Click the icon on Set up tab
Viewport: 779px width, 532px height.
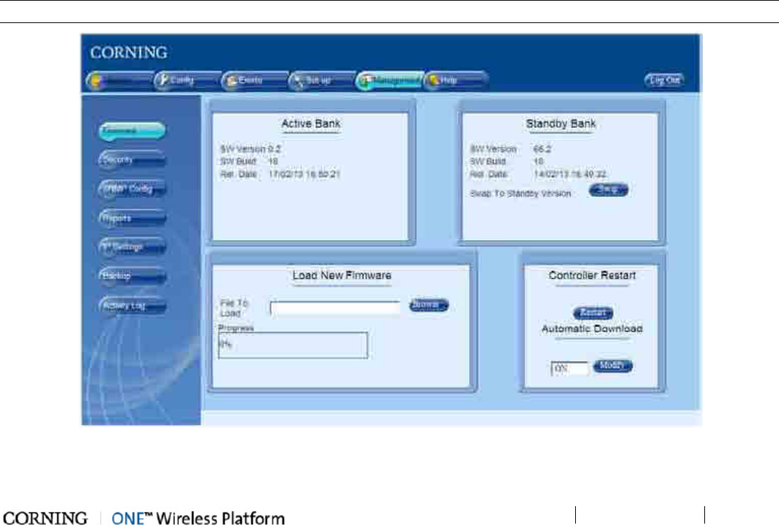point(298,81)
